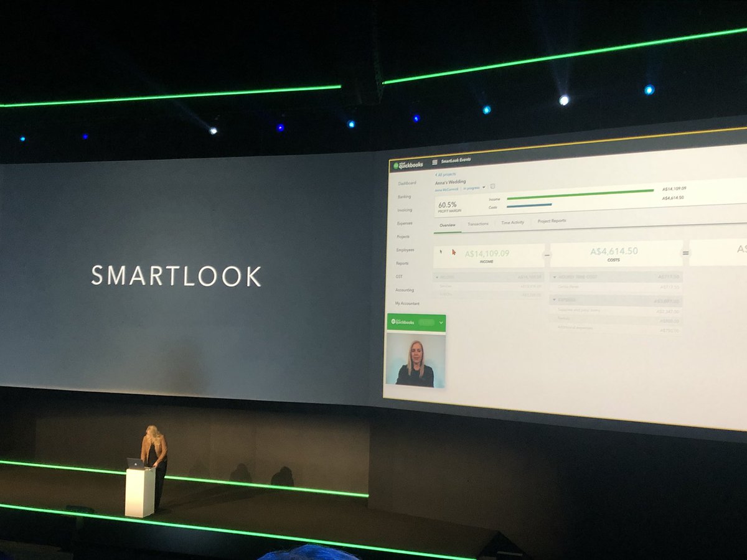Open My Accountant in the sidebar
747x560 pixels.
click(x=407, y=303)
